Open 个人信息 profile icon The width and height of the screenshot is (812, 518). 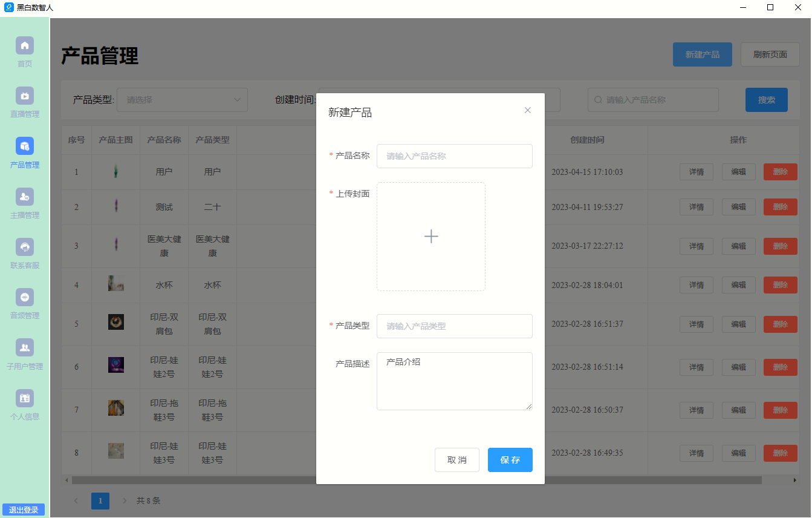(x=25, y=398)
